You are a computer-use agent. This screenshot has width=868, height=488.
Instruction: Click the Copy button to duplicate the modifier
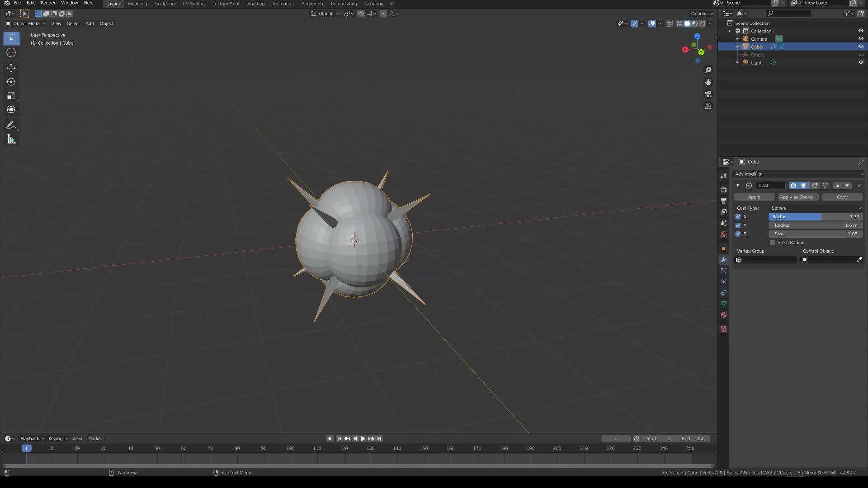tap(842, 197)
